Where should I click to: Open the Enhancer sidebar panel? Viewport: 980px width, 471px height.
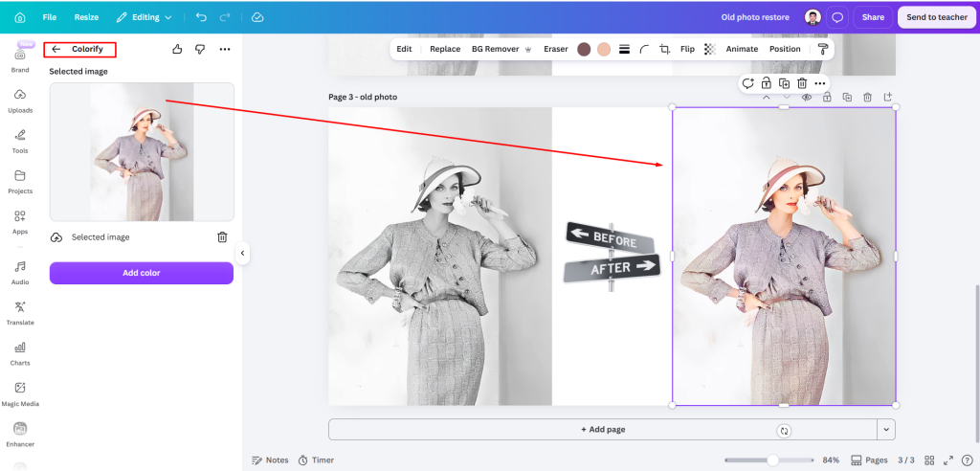pos(20,435)
